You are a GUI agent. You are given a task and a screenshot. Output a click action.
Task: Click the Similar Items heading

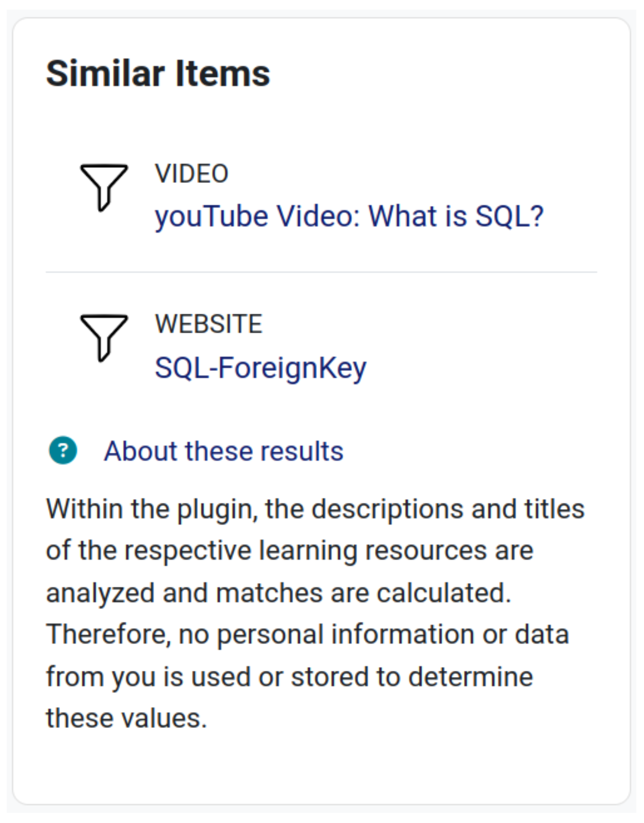pyautogui.click(x=158, y=73)
